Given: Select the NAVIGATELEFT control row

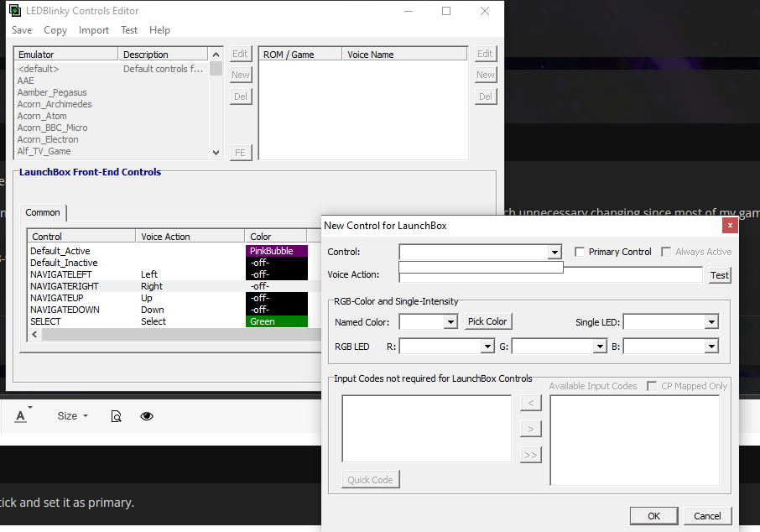Looking at the screenshot, I should pyautogui.click(x=174, y=274).
